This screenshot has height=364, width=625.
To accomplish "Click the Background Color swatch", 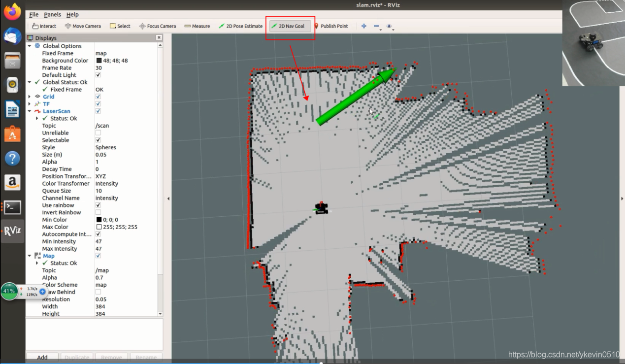I will tap(99, 61).
